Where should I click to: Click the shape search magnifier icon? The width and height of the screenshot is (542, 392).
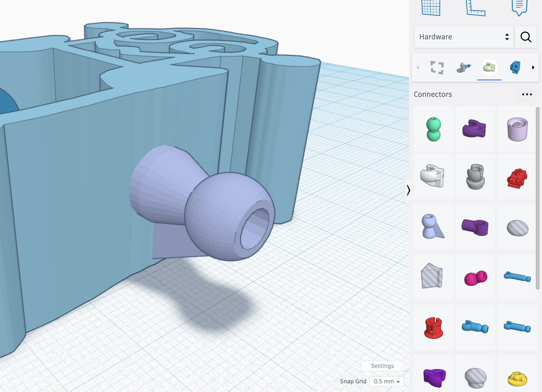pos(526,37)
